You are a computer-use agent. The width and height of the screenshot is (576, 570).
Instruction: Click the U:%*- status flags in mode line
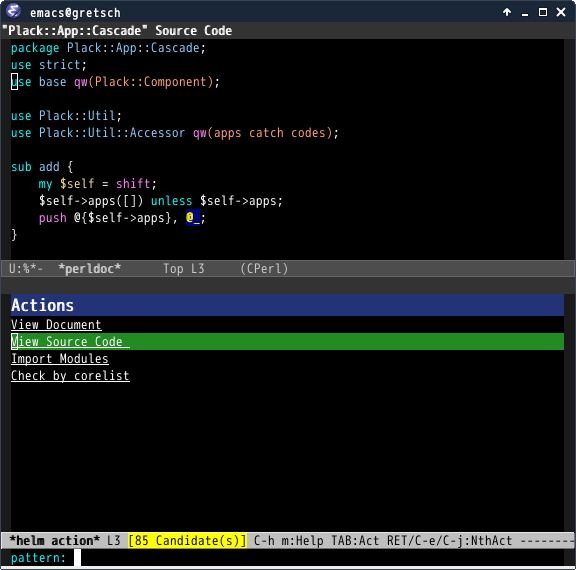(26, 269)
